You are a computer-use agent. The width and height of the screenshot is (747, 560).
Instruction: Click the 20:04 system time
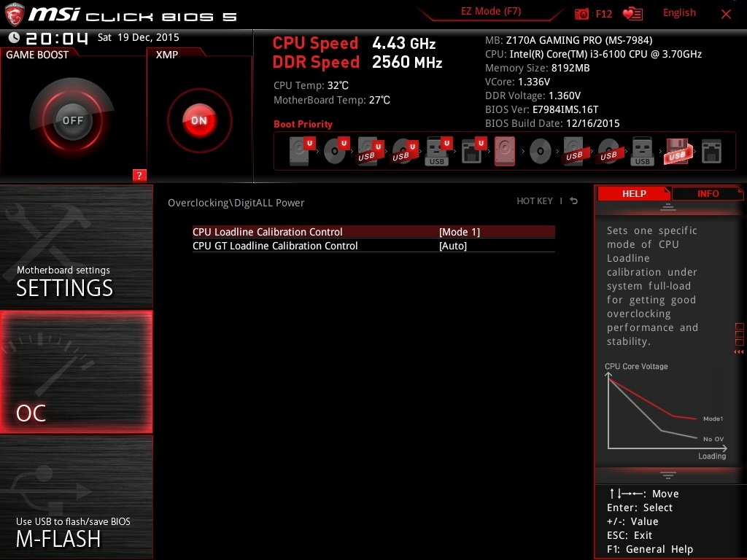(57, 38)
